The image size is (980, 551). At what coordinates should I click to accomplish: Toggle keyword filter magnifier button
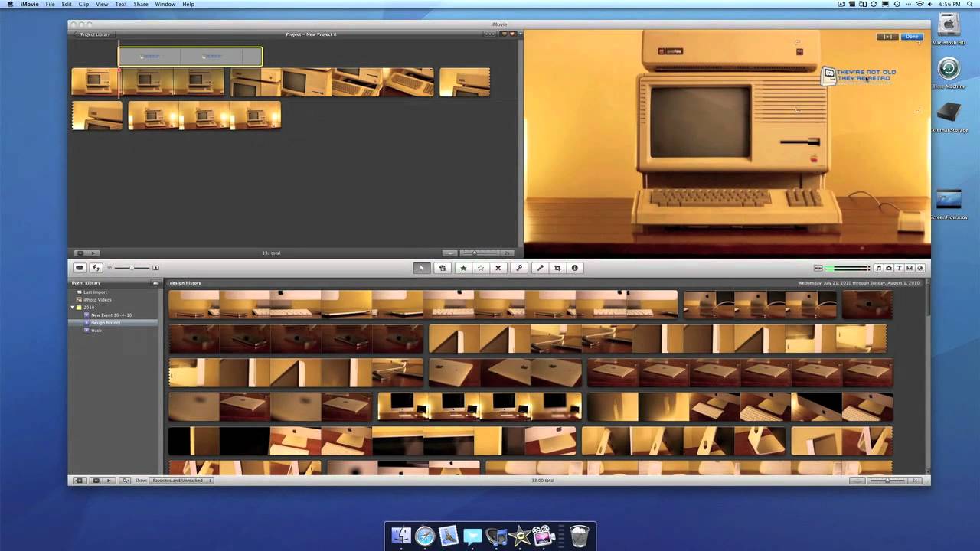tap(125, 481)
